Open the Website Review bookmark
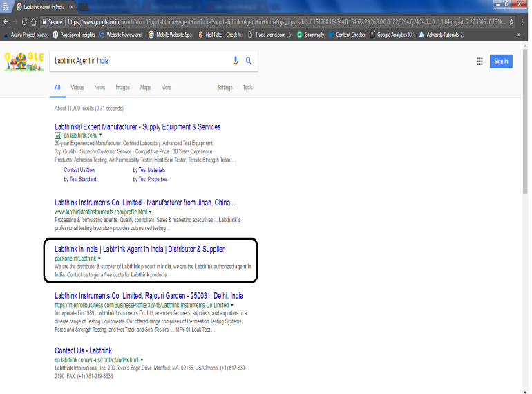The image size is (532, 394). [122, 35]
